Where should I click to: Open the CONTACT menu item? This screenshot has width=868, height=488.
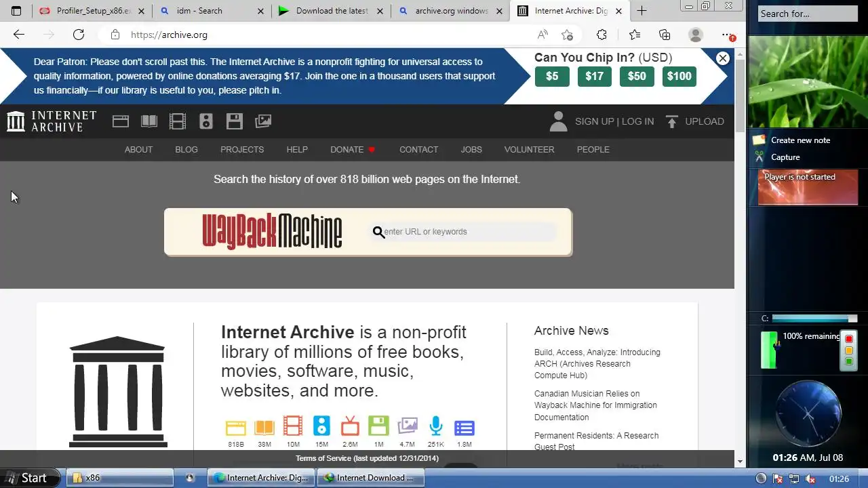[x=418, y=149]
